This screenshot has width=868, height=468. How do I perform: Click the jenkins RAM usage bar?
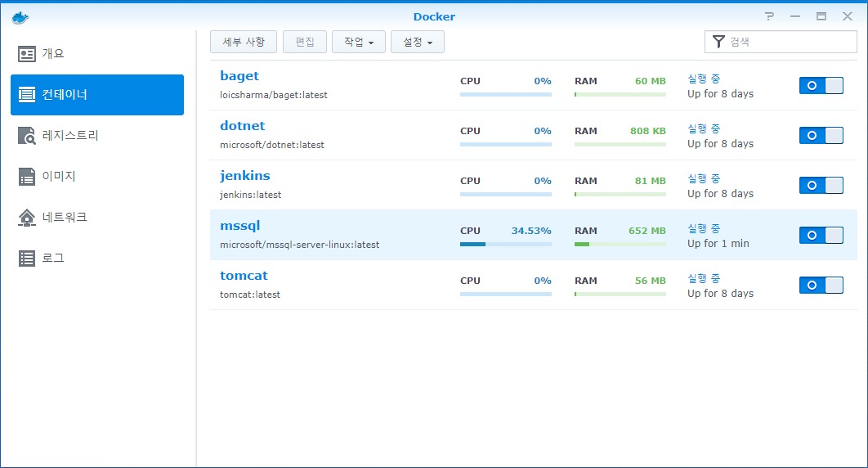(620, 195)
